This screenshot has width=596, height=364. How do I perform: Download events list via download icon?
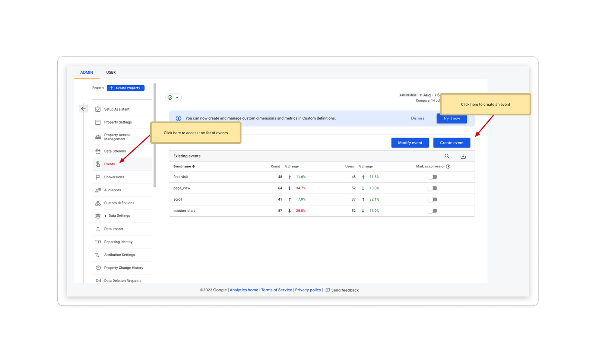[x=463, y=156]
